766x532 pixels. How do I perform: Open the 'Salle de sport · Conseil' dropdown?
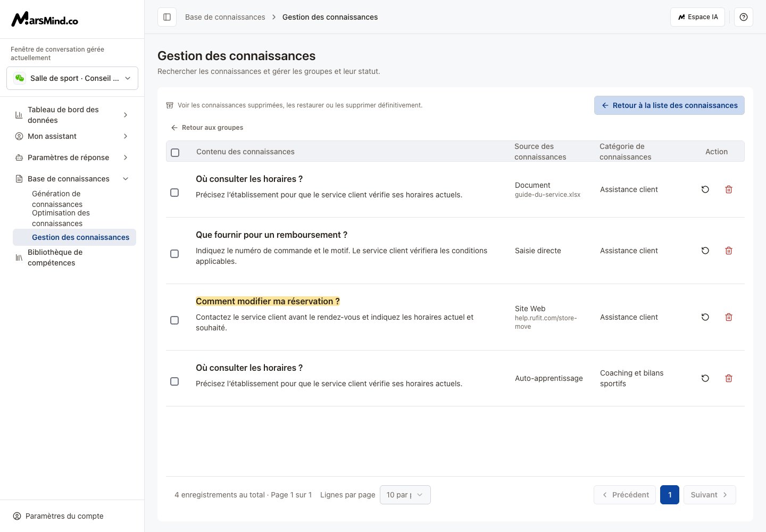[72, 78]
